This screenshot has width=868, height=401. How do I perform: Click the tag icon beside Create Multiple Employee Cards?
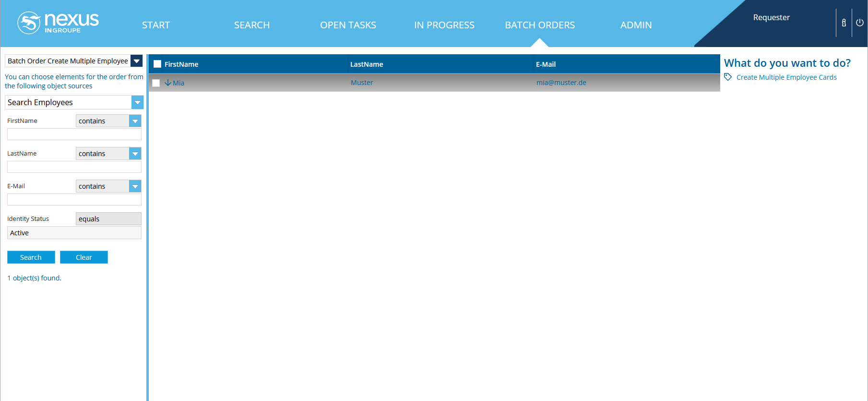click(x=728, y=77)
